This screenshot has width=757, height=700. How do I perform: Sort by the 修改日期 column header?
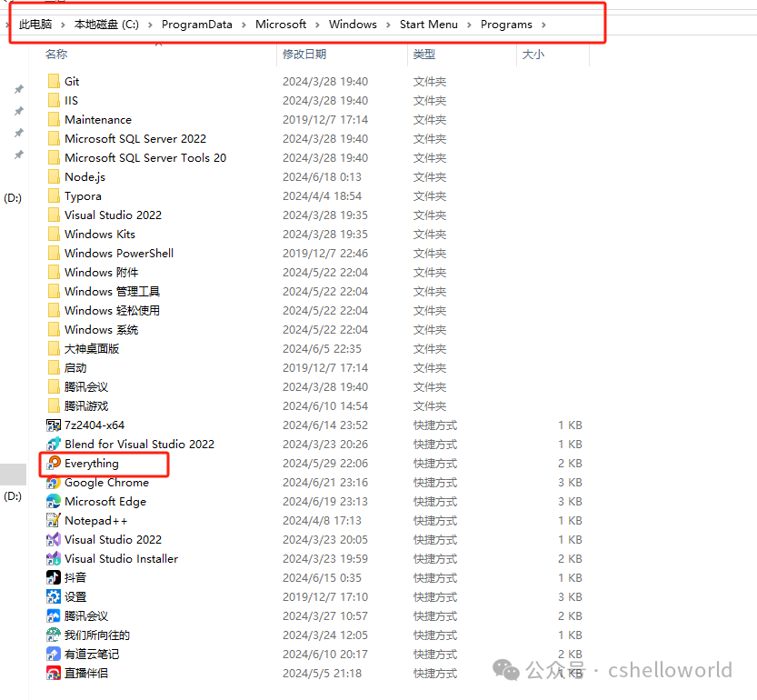click(304, 55)
